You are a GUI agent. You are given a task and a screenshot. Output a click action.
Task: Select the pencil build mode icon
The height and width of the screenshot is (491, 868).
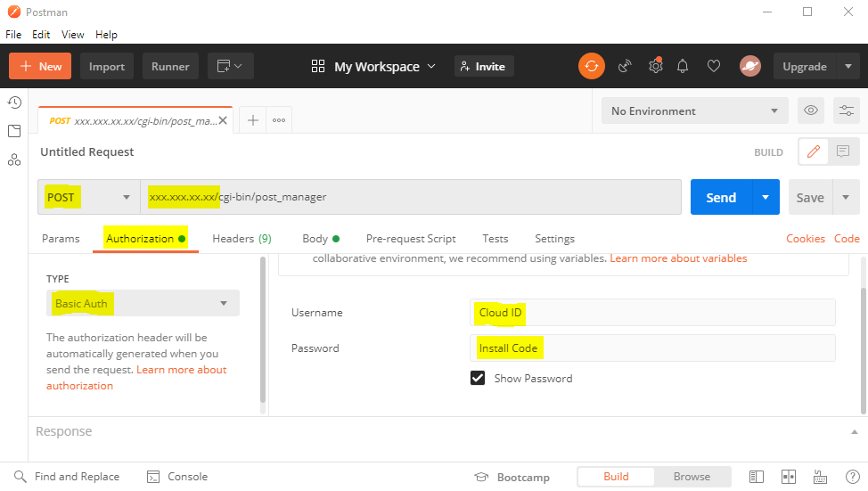coord(814,151)
